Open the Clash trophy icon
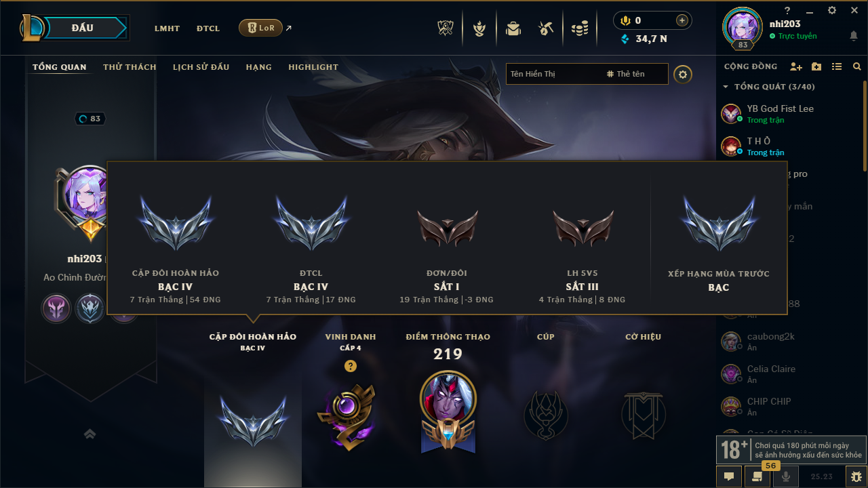Screen dimensions: 868x488 [x=446, y=28]
